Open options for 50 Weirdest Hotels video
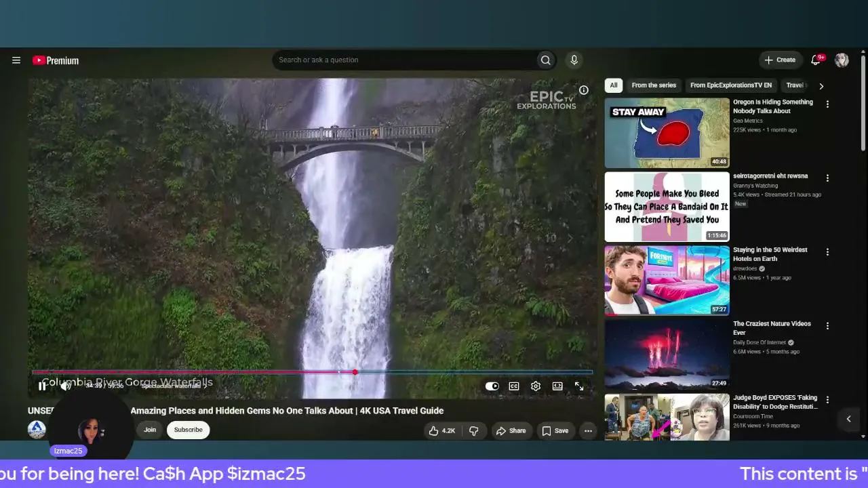This screenshot has height=488, width=868. pyautogui.click(x=827, y=252)
